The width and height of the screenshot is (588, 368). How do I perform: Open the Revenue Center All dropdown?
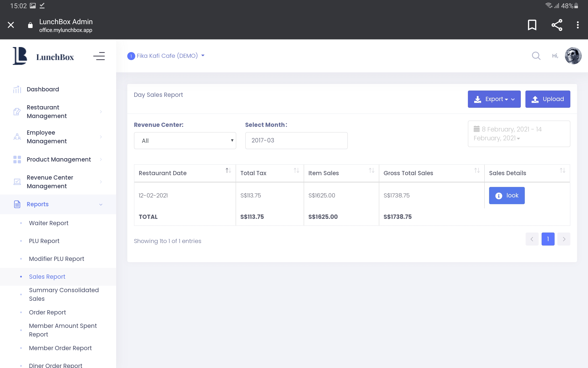tap(185, 141)
